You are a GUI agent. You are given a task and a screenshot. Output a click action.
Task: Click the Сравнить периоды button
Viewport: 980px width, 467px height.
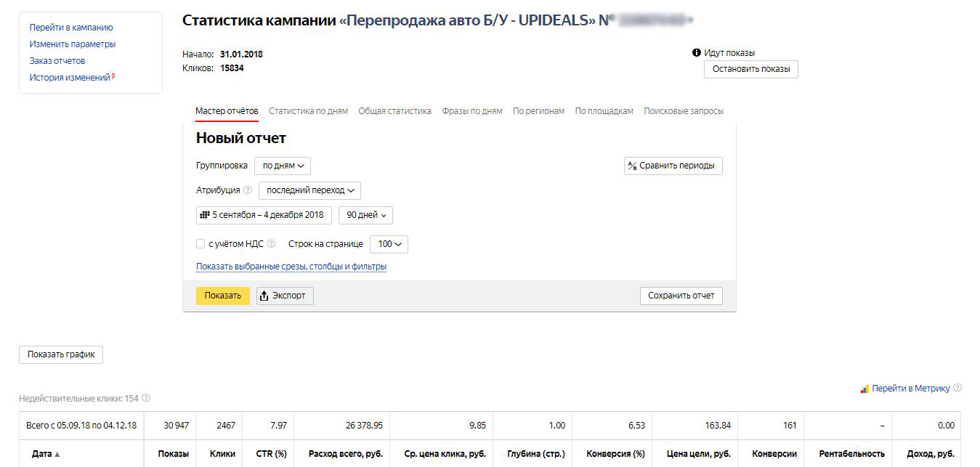tap(673, 166)
